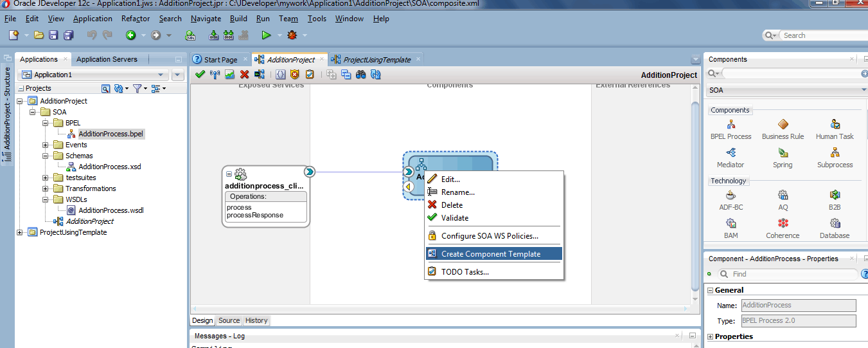Choose Delete from the context menu
This screenshot has width=868, height=348.
[493, 205]
